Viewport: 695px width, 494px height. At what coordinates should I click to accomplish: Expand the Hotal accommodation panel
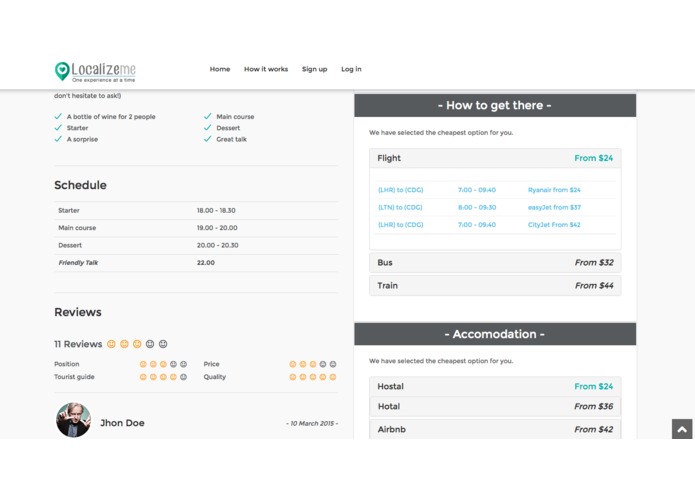[x=495, y=406]
